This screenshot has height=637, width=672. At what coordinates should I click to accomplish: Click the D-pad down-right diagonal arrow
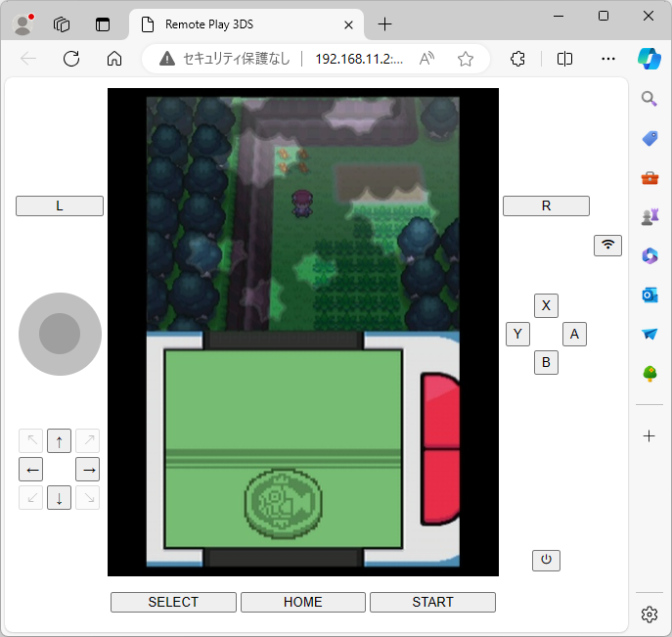pyautogui.click(x=87, y=498)
